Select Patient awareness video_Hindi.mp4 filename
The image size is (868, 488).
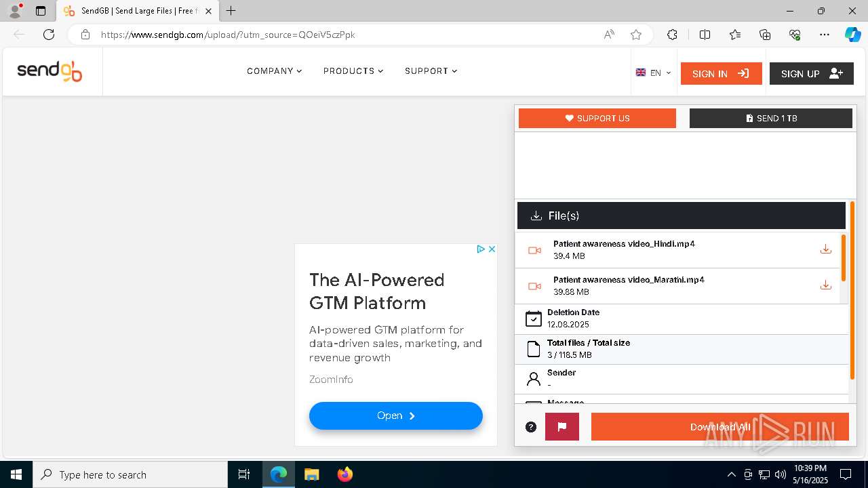(x=624, y=244)
